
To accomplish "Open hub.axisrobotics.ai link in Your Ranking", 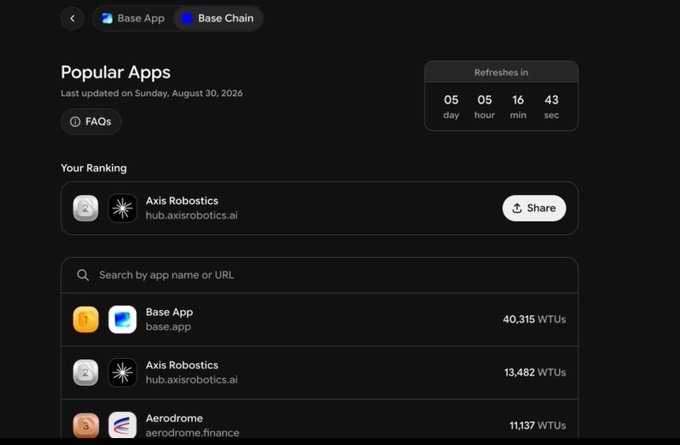I will point(192,215).
